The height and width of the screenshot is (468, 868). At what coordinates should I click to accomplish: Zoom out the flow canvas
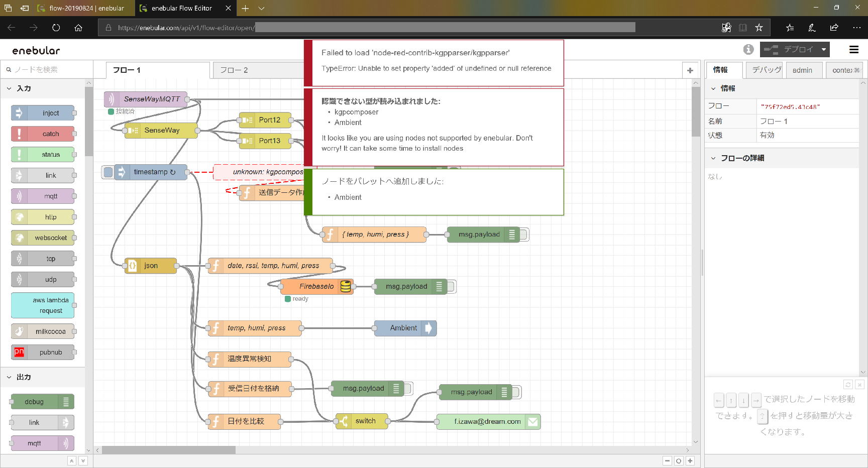coord(667,461)
